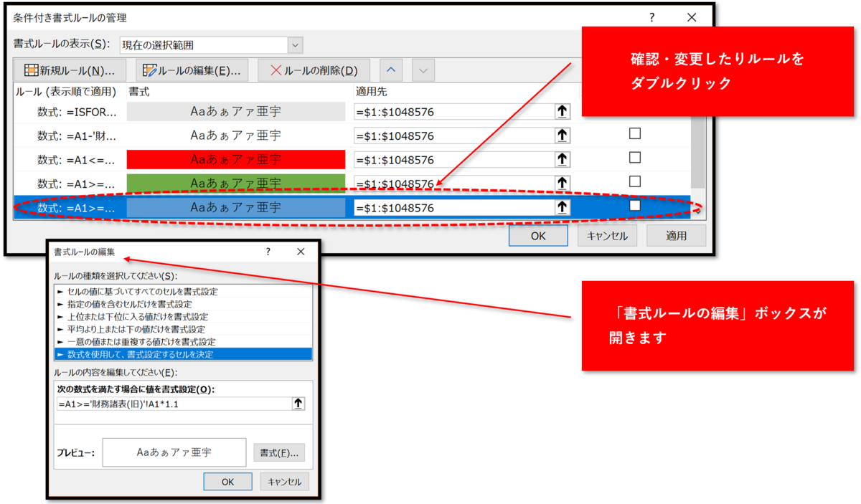This screenshot has width=861, height=504.
Task: Collapse the red rule's 適用先 range selector
Action: coord(561,159)
